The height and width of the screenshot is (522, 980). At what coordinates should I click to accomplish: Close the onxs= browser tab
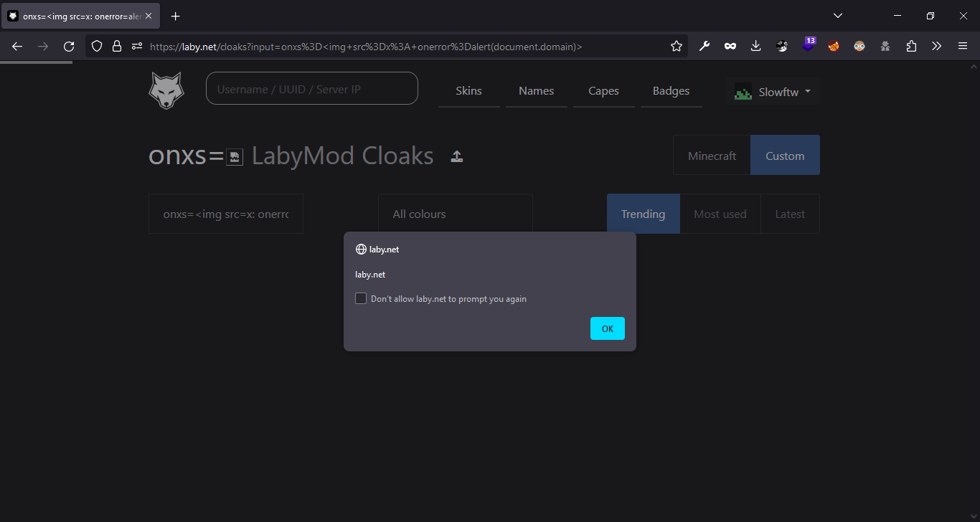pyautogui.click(x=149, y=16)
